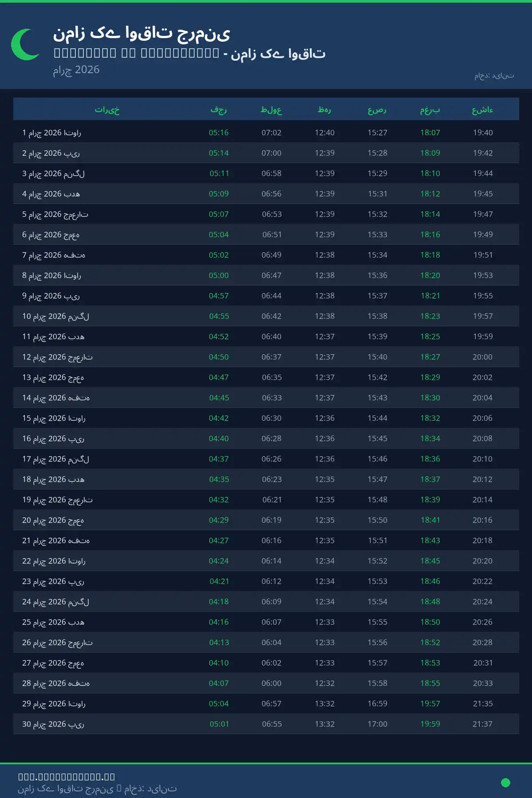Select the 21:37 Isha time cell

coord(482,724)
